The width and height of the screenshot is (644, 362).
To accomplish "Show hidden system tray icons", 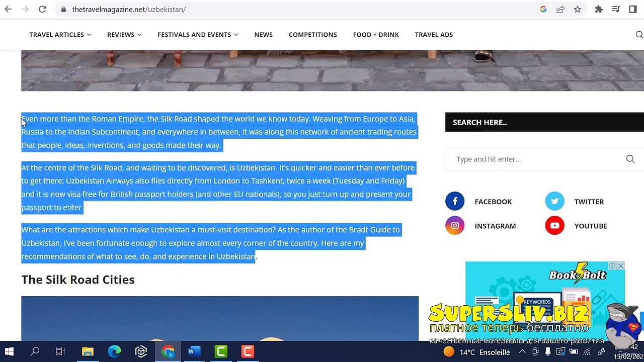I will tap(522, 352).
